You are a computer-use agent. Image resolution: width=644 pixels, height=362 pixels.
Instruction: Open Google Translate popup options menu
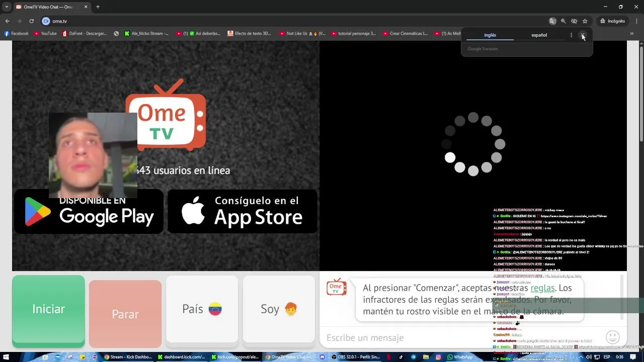571,35
